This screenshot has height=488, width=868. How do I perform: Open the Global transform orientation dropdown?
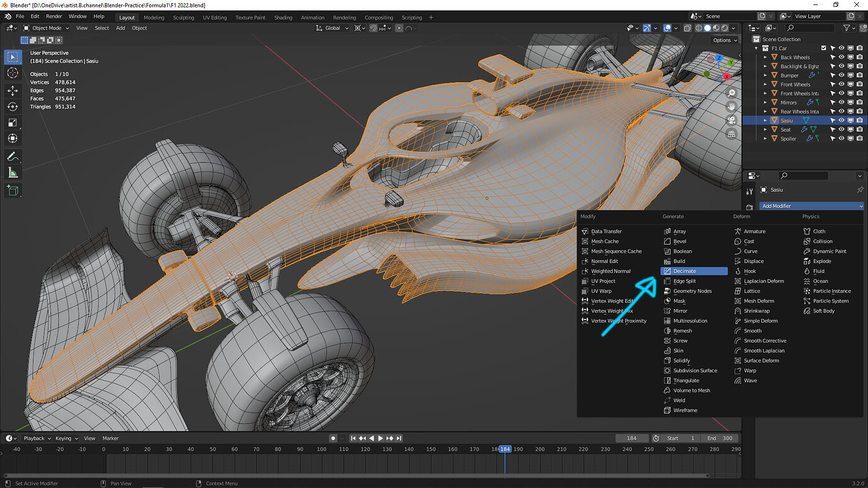pos(333,28)
